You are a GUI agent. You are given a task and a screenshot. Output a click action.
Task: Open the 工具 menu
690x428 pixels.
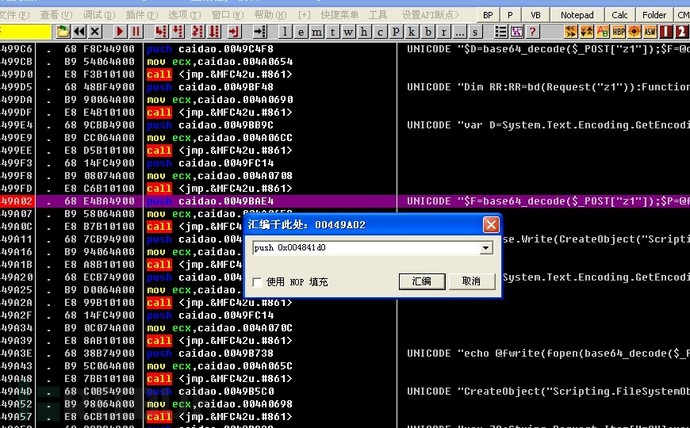(378, 15)
